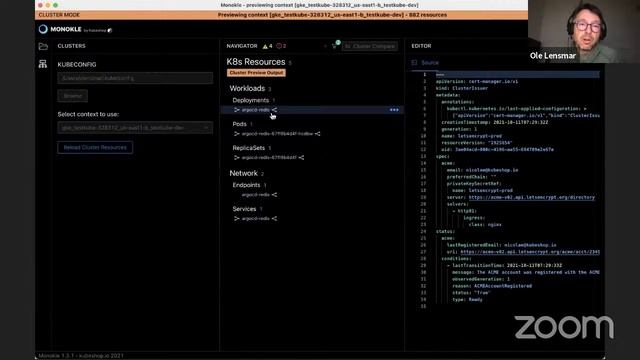
Task: Click the Cluster Compare button
Action: 370,46
